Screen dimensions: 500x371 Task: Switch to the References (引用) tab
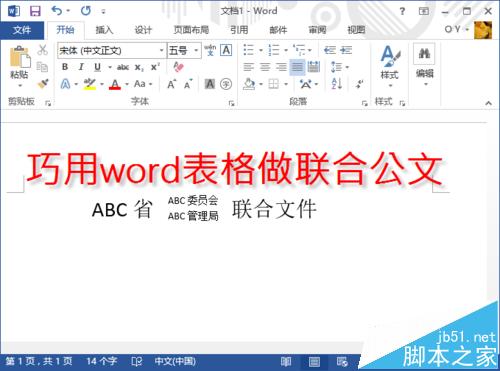(x=239, y=30)
